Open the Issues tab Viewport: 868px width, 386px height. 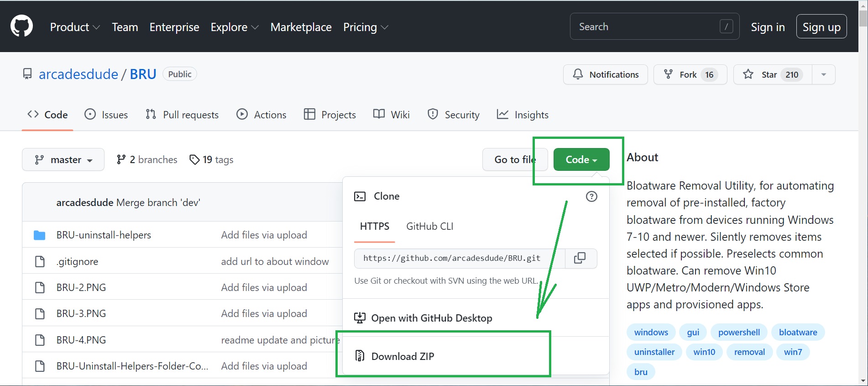(106, 115)
